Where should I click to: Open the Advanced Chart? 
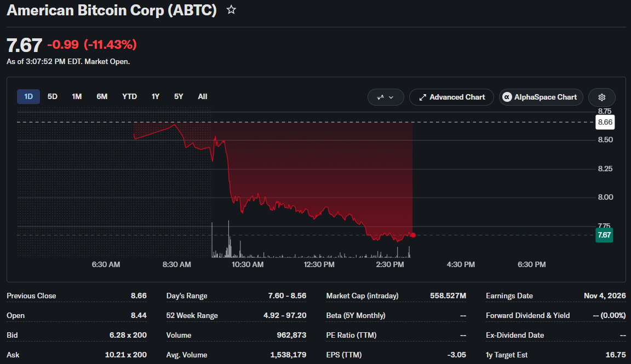(x=451, y=97)
